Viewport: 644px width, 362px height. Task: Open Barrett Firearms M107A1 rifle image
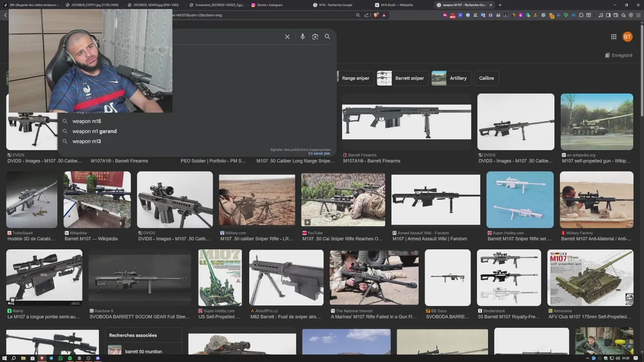click(407, 122)
